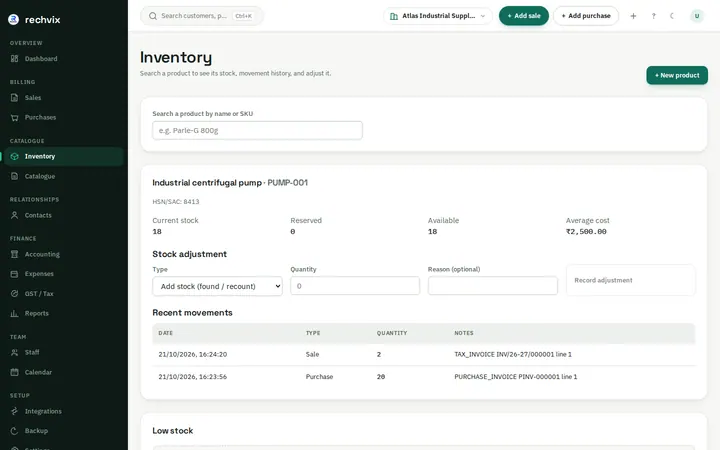Focus the Quantity input field

coord(355,286)
